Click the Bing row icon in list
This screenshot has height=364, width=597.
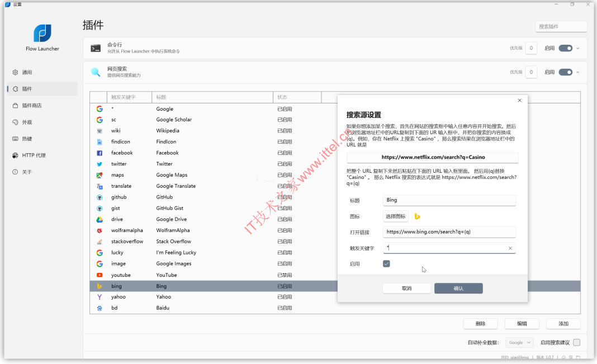tap(99, 286)
